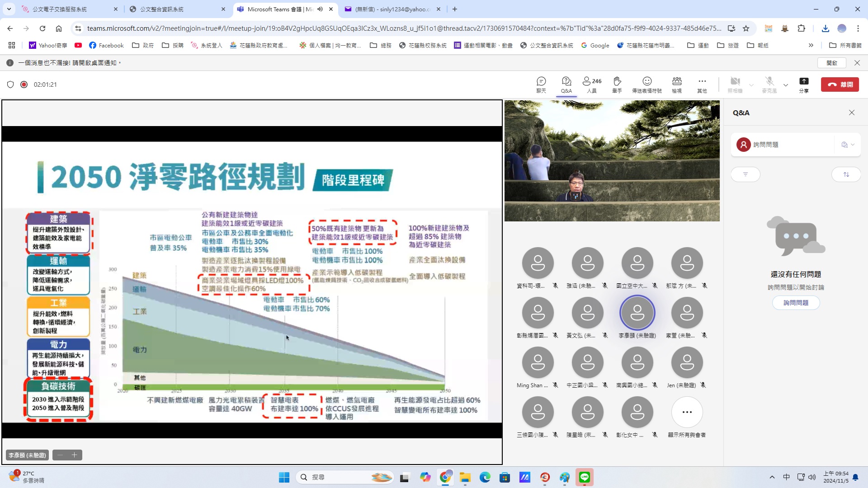Open the More (其他) options menu
The image size is (868, 488).
[x=702, y=84]
